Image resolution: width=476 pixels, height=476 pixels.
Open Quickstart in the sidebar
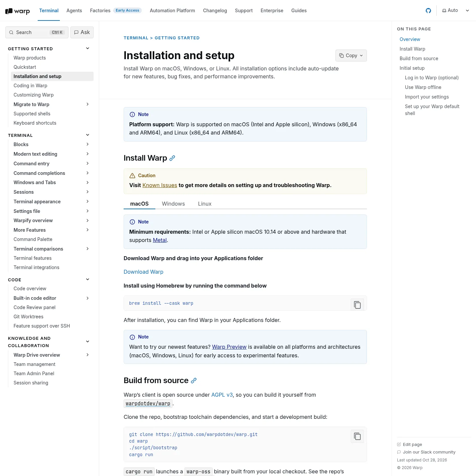pos(25,67)
